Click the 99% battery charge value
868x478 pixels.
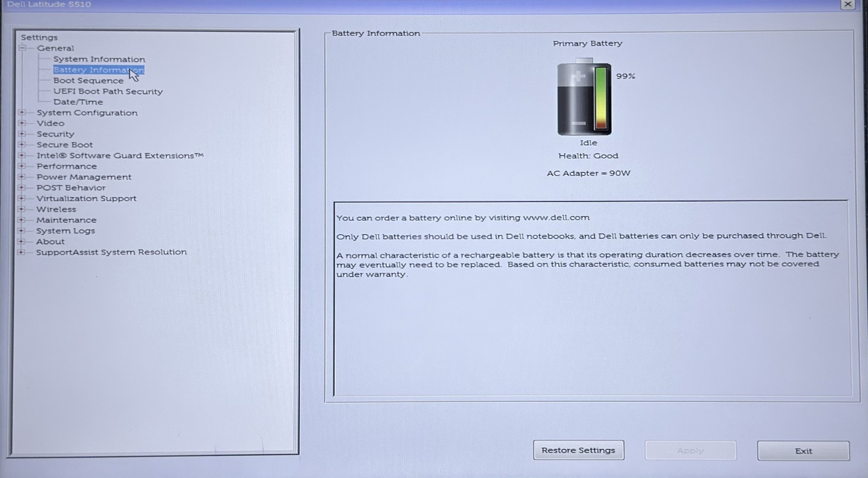coord(626,76)
